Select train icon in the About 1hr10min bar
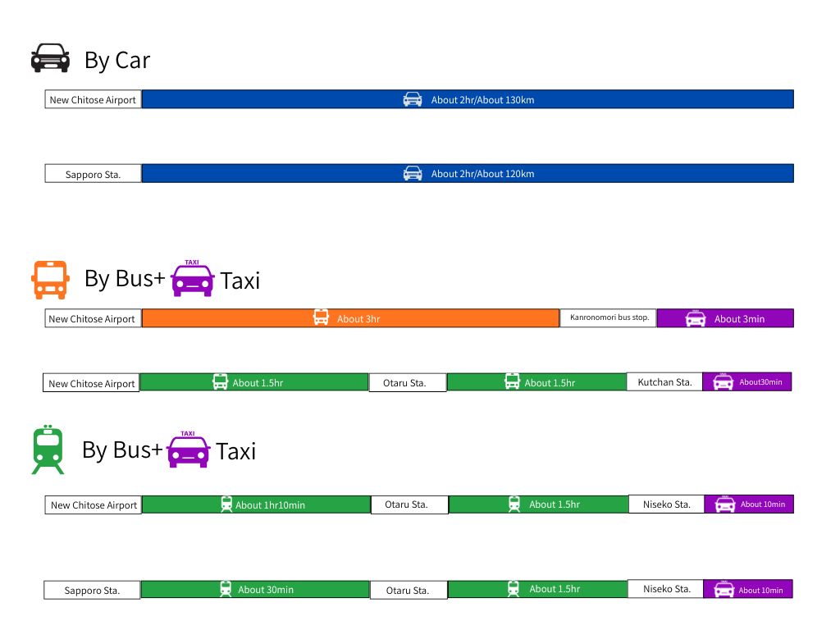This screenshot has width=840, height=630. (x=226, y=504)
